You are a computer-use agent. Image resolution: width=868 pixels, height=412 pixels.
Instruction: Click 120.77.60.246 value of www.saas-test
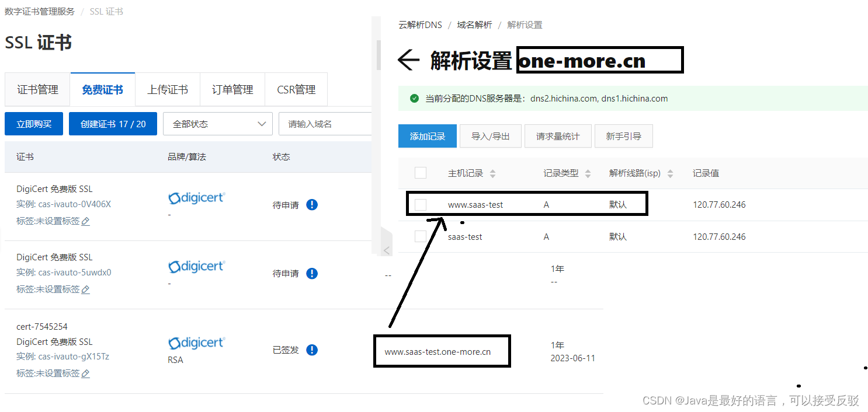pos(719,205)
